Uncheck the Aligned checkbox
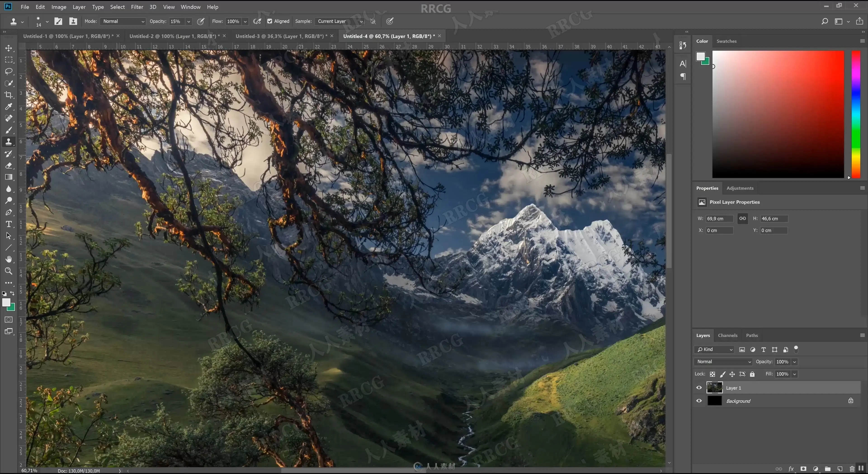Image resolution: width=868 pixels, height=474 pixels. (x=270, y=21)
